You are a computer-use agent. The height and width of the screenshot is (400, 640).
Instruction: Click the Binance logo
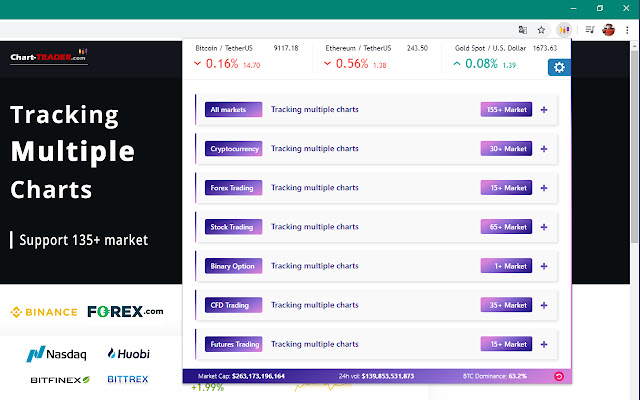[44, 312]
